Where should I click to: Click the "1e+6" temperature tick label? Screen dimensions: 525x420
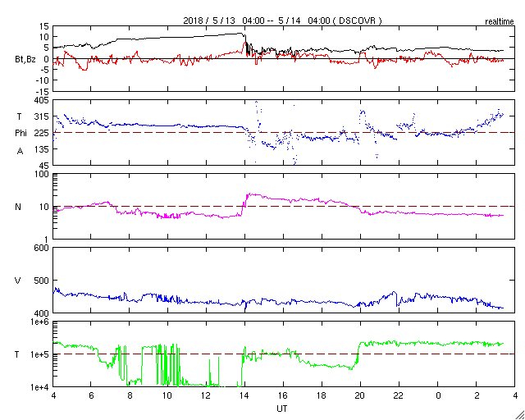(39, 322)
